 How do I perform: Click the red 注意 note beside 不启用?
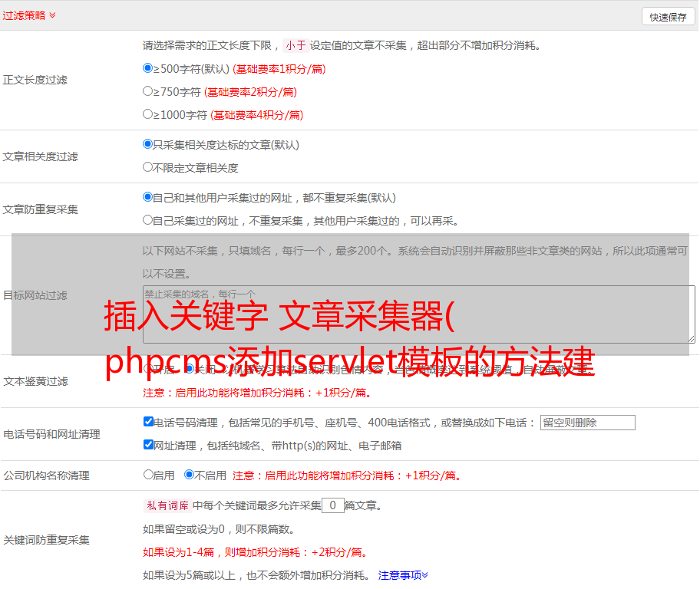(347, 475)
